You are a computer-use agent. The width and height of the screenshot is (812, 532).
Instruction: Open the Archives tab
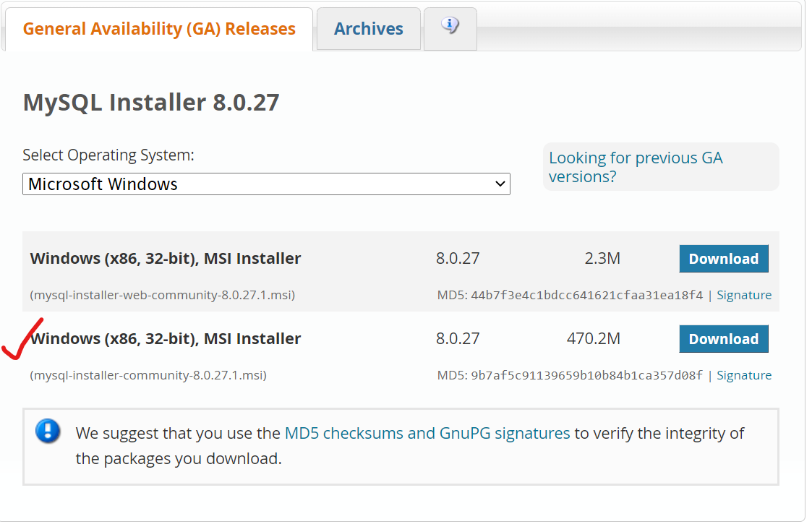tap(368, 28)
